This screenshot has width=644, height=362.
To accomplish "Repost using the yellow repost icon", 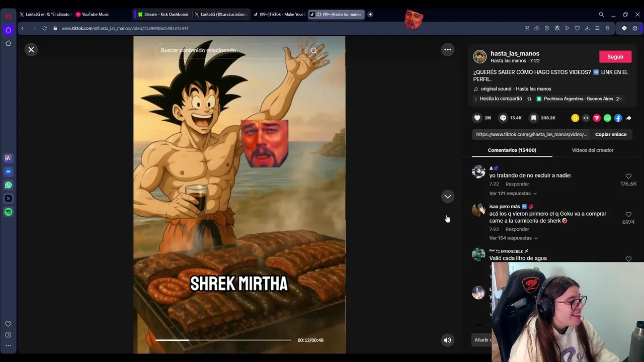I will [x=575, y=118].
